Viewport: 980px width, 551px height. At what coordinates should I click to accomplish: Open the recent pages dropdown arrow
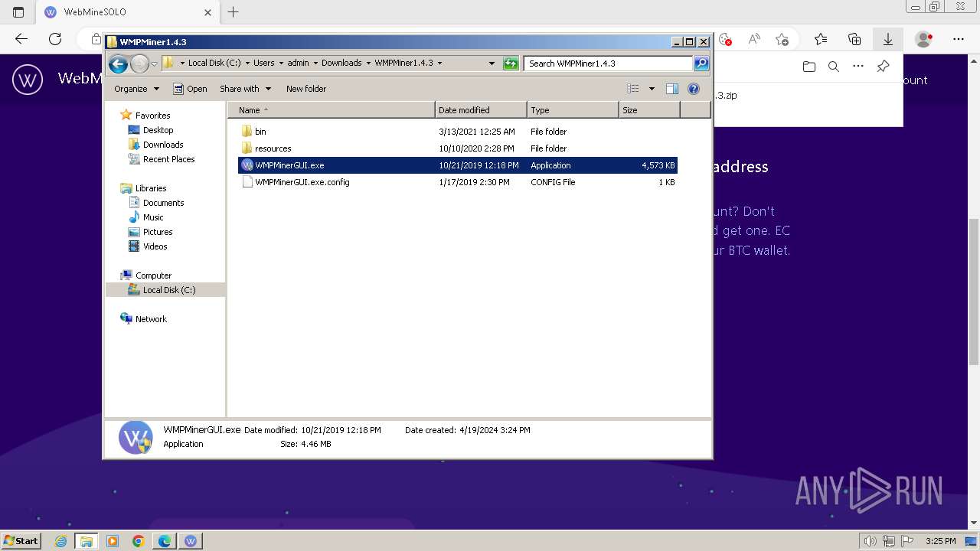[154, 64]
